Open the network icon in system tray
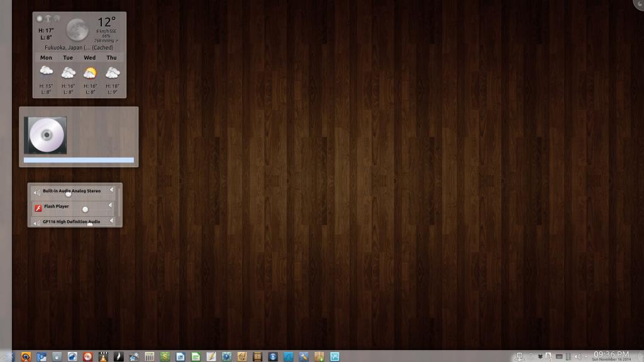 click(519, 356)
